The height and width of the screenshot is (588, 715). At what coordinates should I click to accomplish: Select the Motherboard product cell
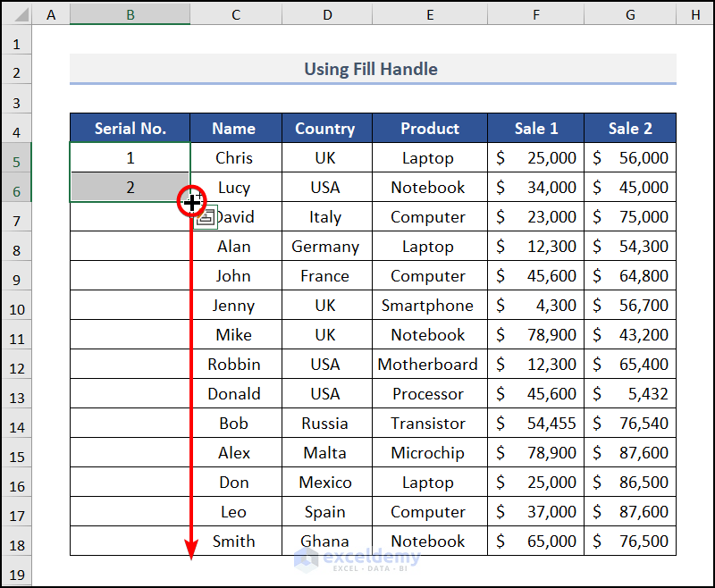428,364
